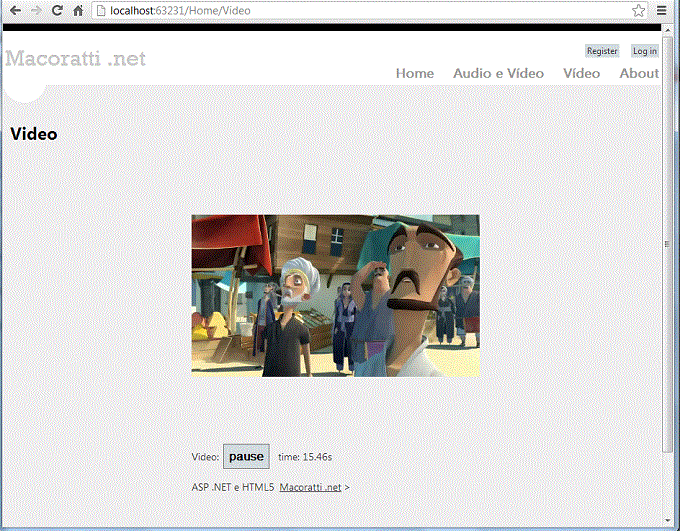680x531 pixels.
Task: Click the browser forward arrow
Action: click(36, 10)
